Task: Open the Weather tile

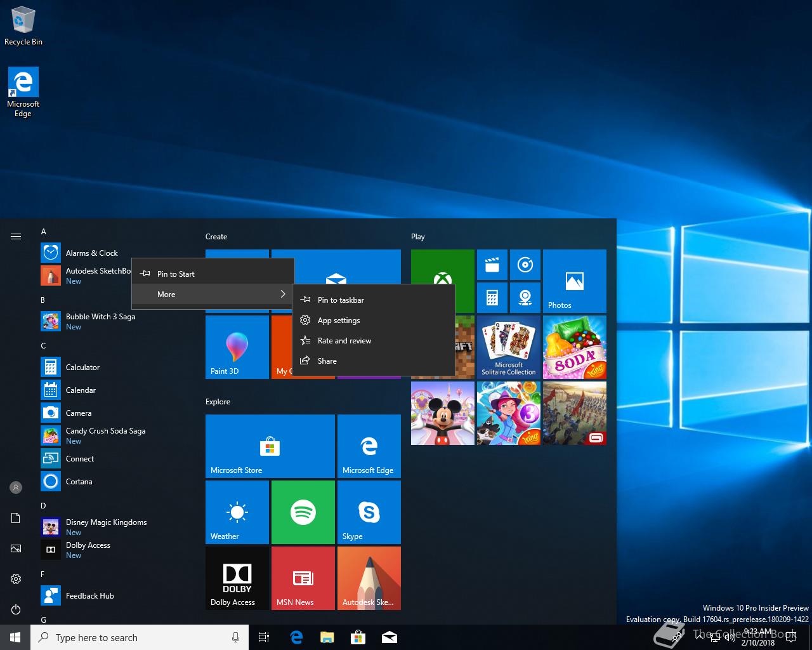Action: (x=237, y=512)
